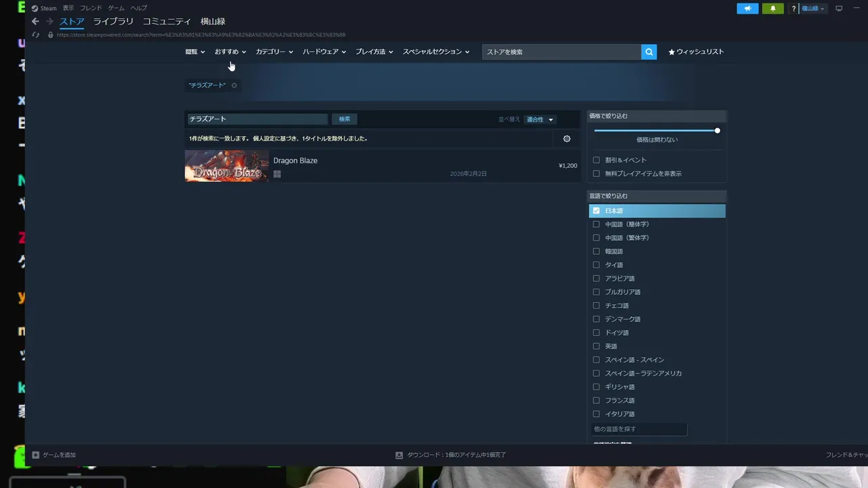This screenshot has width=868, height=488.
Task: Expand the プレイ方法 dropdown menu
Action: click(x=374, y=52)
